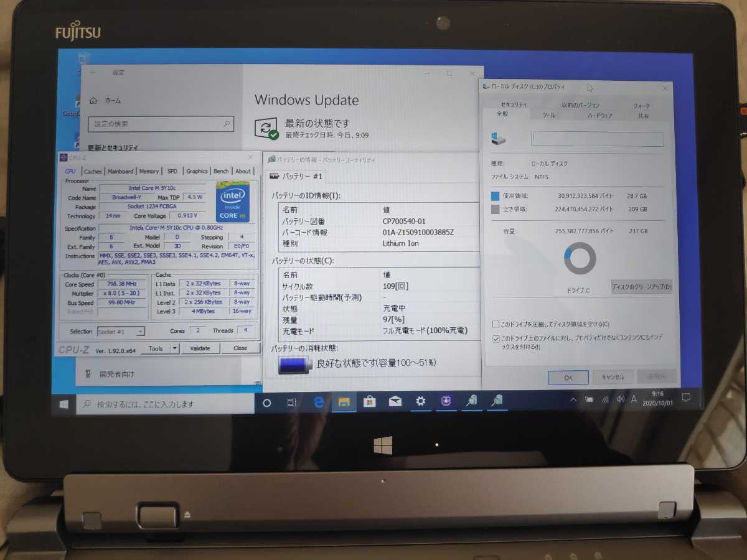Open the セキュリティ tab in disk properties
Image resolution: width=747 pixels, height=560 pixels.
[514, 105]
